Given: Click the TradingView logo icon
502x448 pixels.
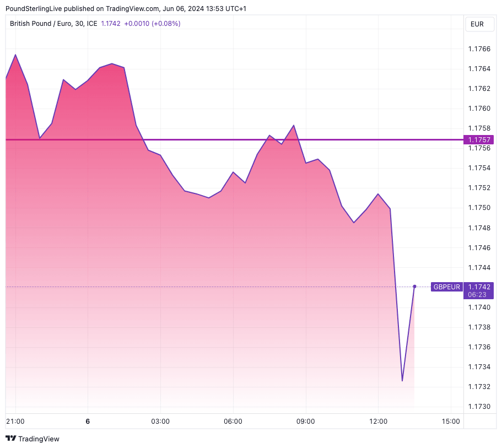Looking at the screenshot, I should pos(10,439).
